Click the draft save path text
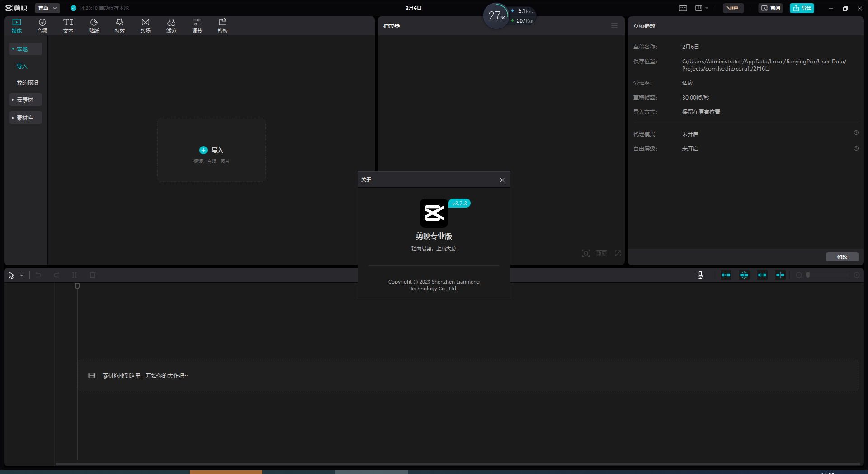Viewport: 868px width, 474px height. pos(764,65)
